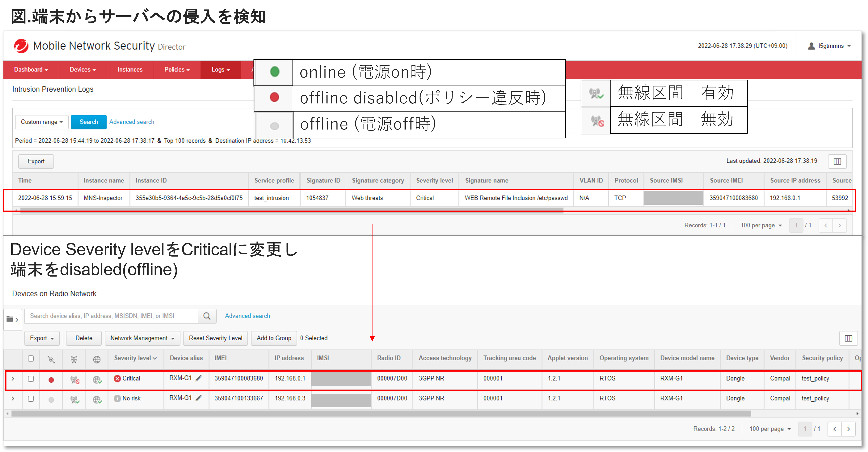This screenshot has height=452, width=868.
Task: Open devices 100 per page dropdown
Action: (x=770, y=429)
